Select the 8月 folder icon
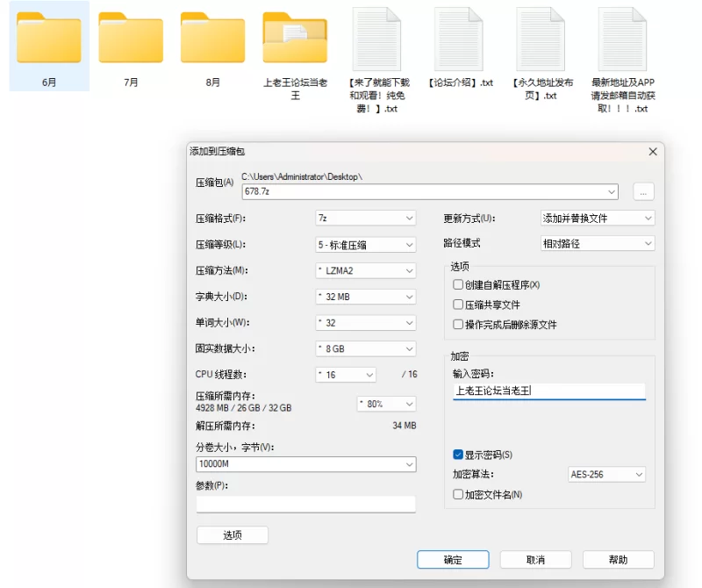Image resolution: width=702 pixels, height=588 pixels. pos(212,38)
